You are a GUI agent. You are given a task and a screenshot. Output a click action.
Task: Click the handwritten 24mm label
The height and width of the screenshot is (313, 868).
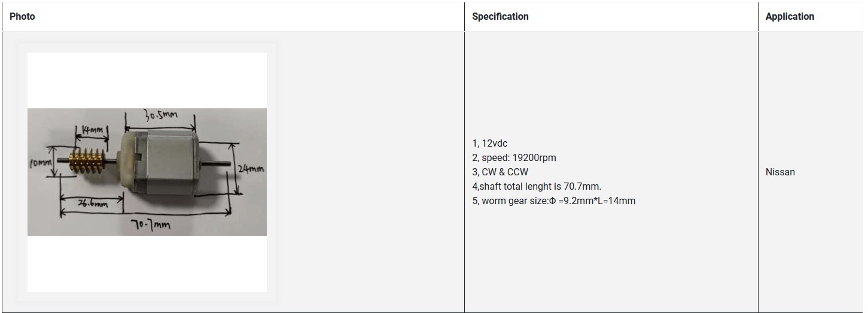tap(251, 169)
